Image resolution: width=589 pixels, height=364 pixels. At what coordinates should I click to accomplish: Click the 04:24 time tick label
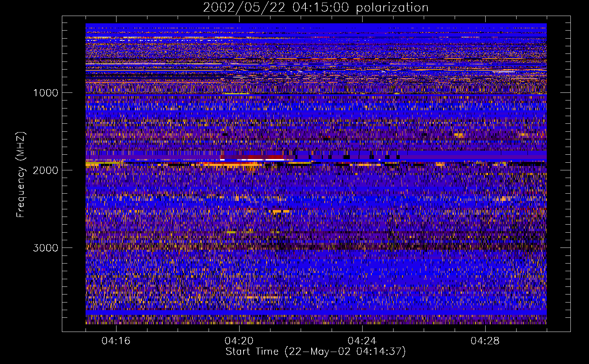tap(362, 341)
